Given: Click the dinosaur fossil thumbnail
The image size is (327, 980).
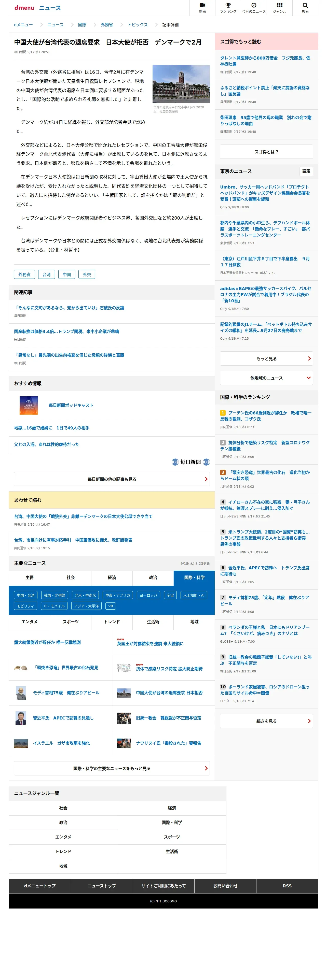Looking at the screenshot, I should pos(21,668).
